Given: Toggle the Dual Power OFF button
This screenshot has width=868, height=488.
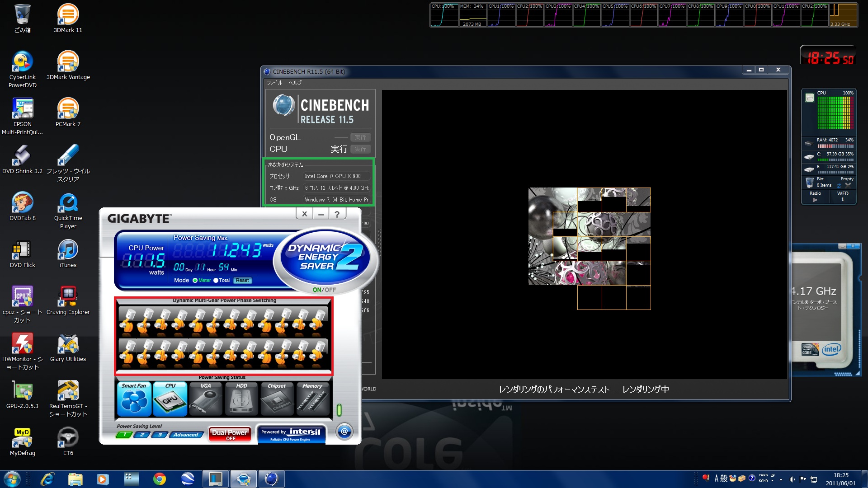Looking at the screenshot, I should pos(230,434).
